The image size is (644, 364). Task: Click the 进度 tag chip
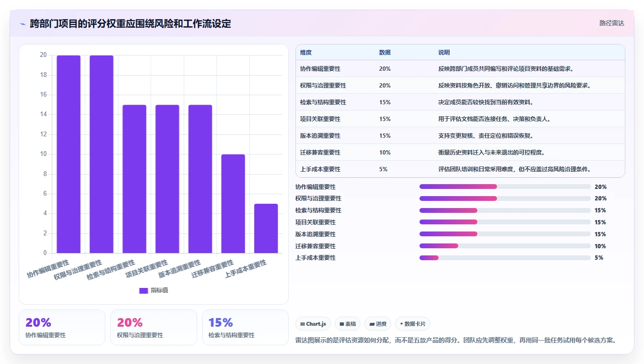(x=378, y=324)
